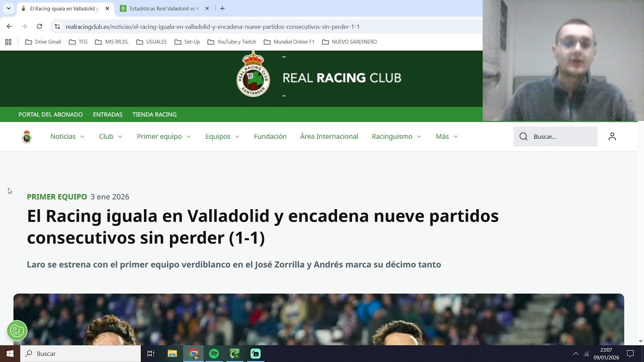Click the magnifier icon in search box
Image resolution: width=644 pixels, height=362 pixels.
(523, 136)
